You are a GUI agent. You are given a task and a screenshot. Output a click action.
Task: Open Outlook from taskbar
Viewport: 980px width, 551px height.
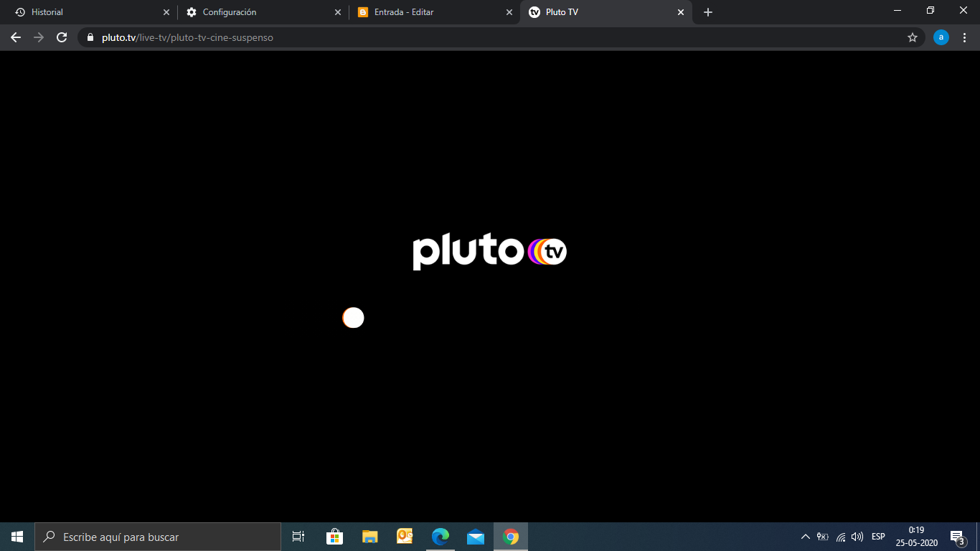405,537
